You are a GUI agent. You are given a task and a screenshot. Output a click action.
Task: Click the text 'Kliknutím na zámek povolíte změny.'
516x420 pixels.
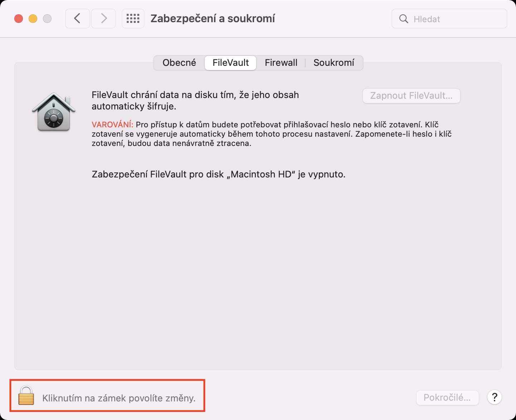click(x=119, y=398)
